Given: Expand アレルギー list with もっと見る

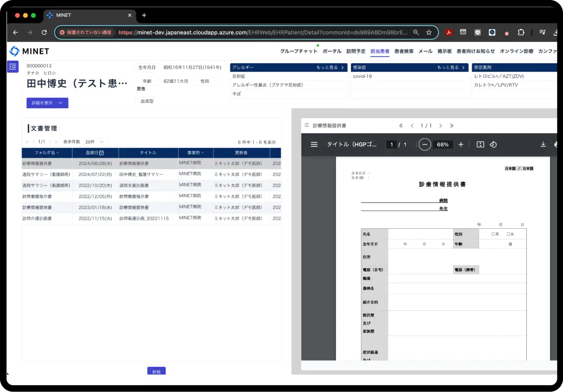Looking at the screenshot, I should (x=330, y=68).
